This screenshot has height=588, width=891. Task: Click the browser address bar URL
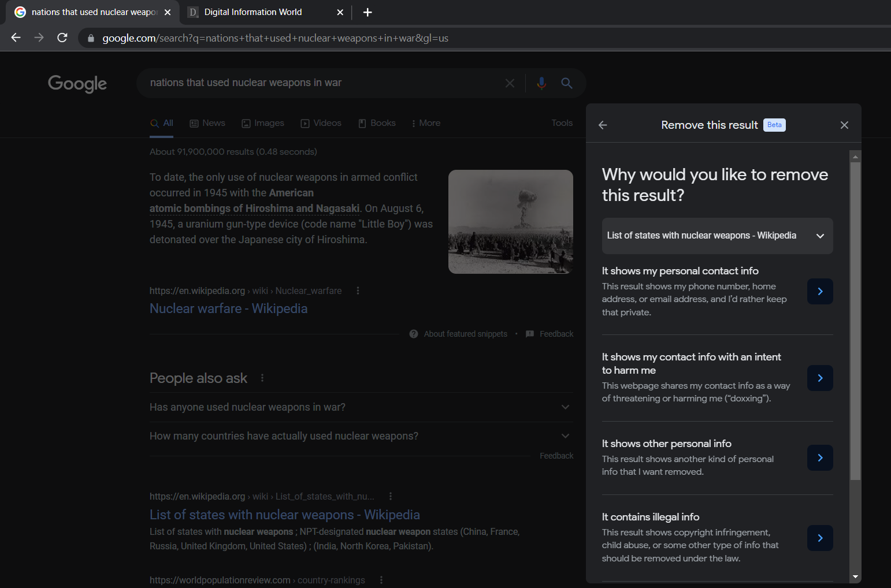[275, 38]
